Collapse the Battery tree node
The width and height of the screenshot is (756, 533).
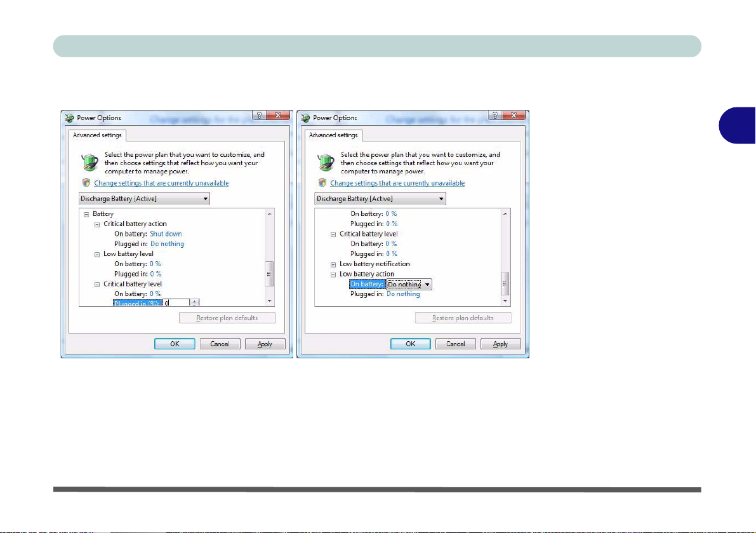coord(86,214)
